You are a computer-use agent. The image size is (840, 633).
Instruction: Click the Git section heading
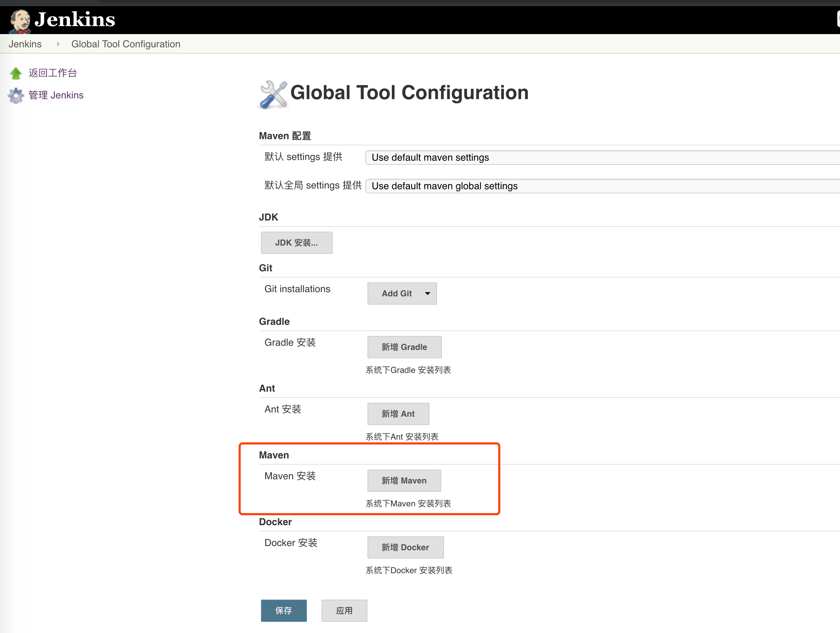point(266,268)
